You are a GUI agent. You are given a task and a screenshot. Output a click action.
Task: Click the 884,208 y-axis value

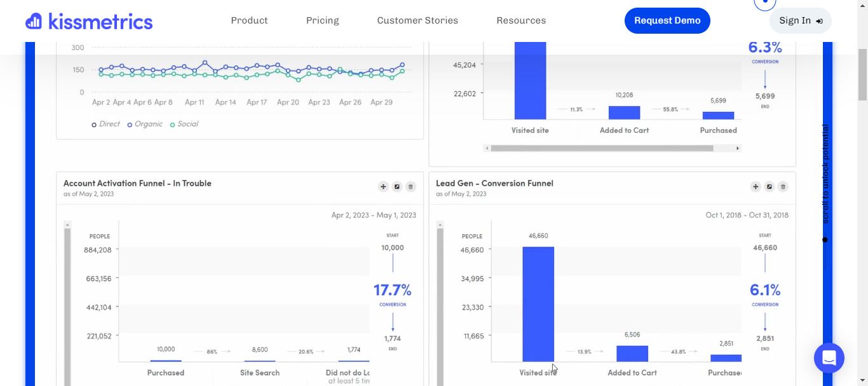(97, 250)
